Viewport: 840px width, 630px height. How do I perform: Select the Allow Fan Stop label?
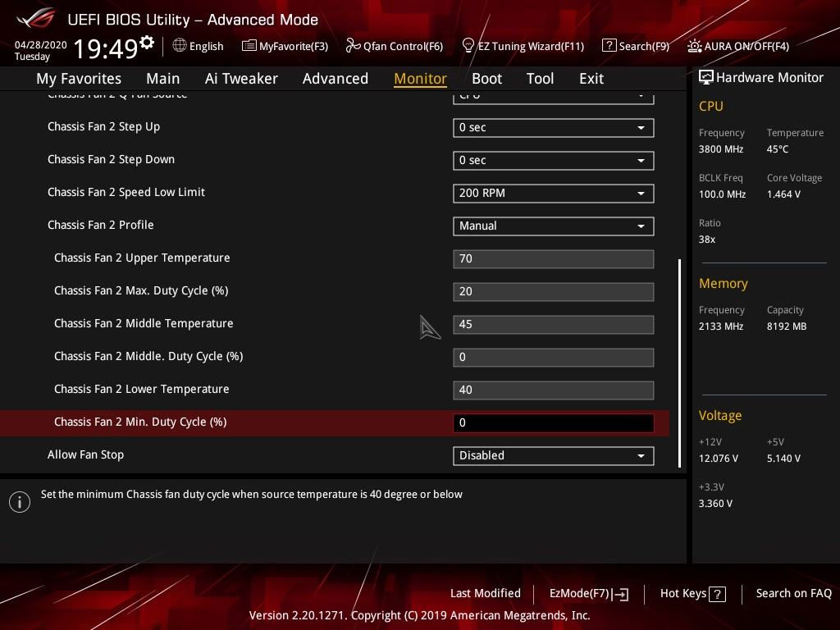point(85,454)
